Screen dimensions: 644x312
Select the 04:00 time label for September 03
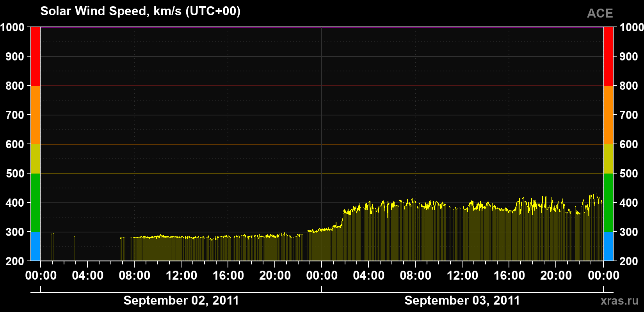(x=369, y=276)
